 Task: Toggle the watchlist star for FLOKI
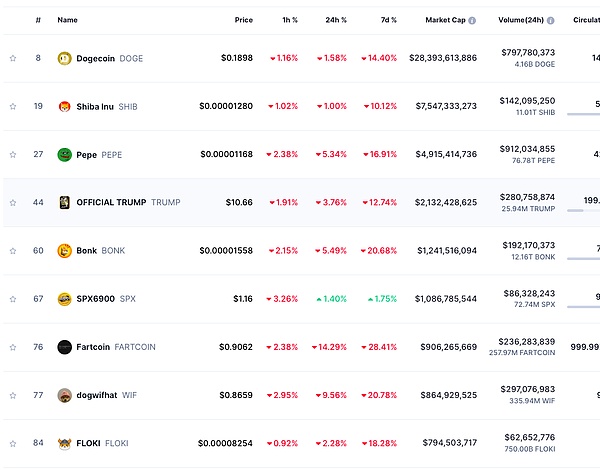click(x=13, y=443)
